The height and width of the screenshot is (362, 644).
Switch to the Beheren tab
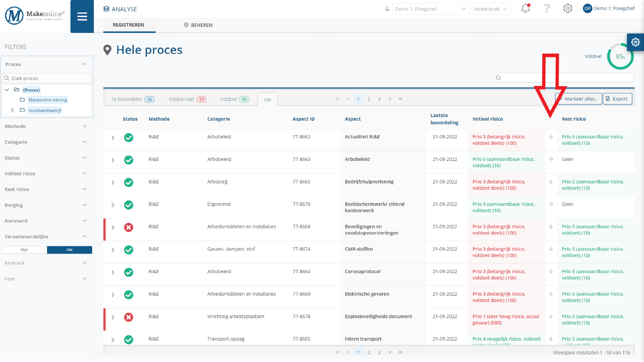[x=198, y=25]
